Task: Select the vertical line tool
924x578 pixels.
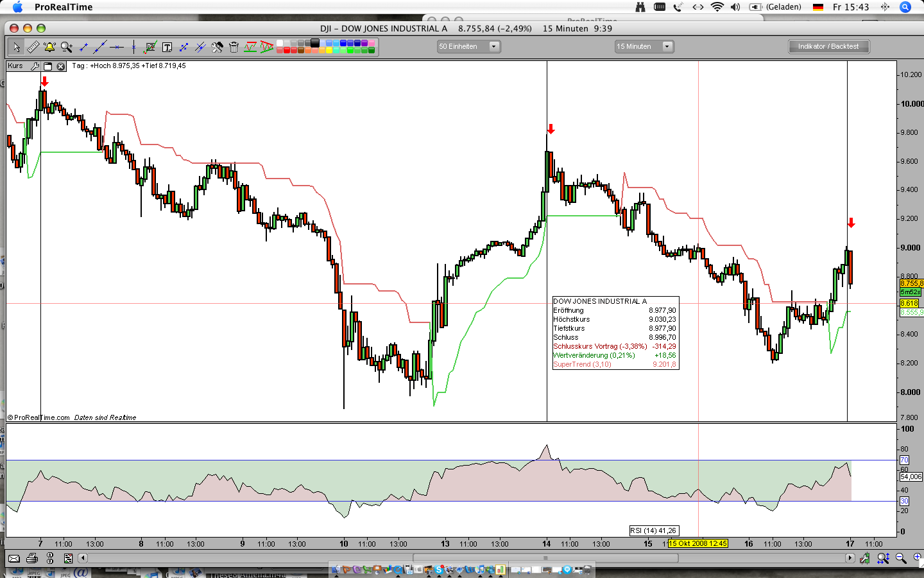Action: pyautogui.click(x=133, y=47)
